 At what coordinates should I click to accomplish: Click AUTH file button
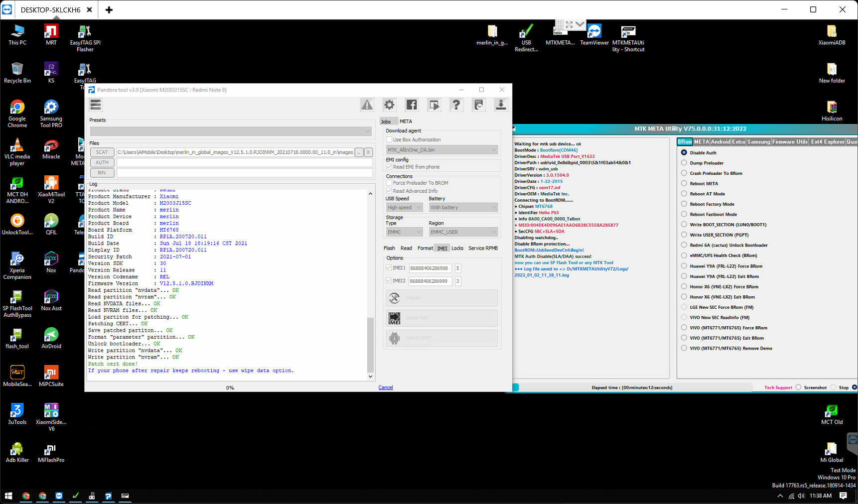coord(102,162)
